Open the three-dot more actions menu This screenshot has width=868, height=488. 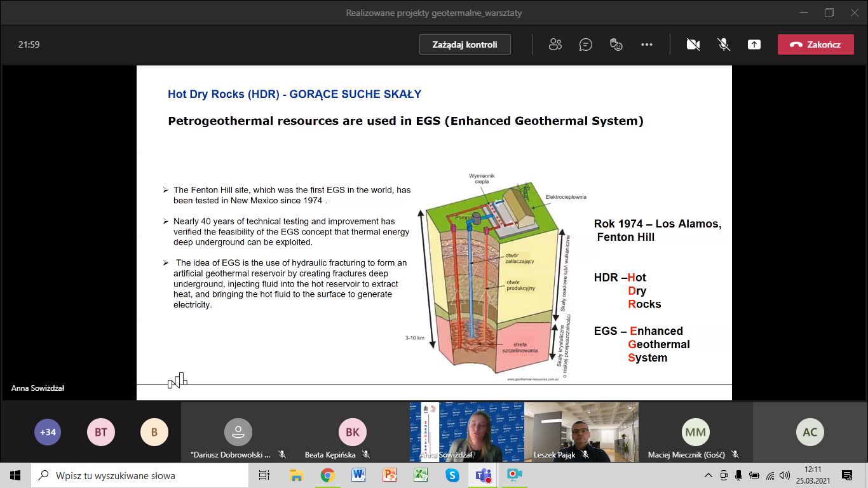pyautogui.click(x=647, y=44)
